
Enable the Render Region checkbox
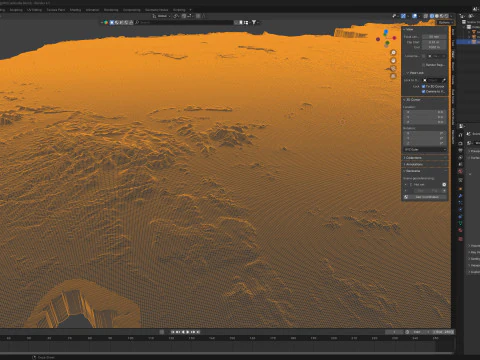(x=424, y=65)
